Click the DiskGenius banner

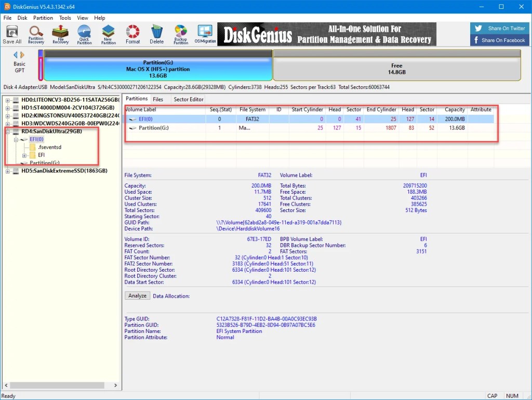(327, 34)
